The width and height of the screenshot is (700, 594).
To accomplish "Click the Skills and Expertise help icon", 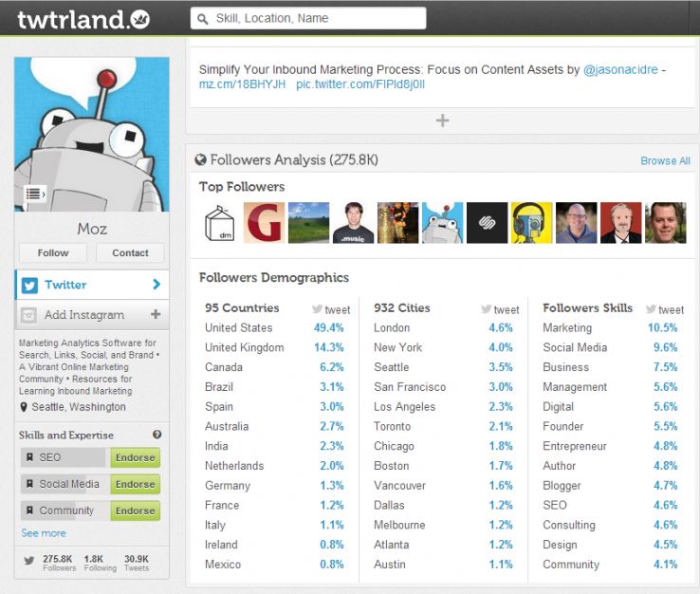I will (157, 435).
